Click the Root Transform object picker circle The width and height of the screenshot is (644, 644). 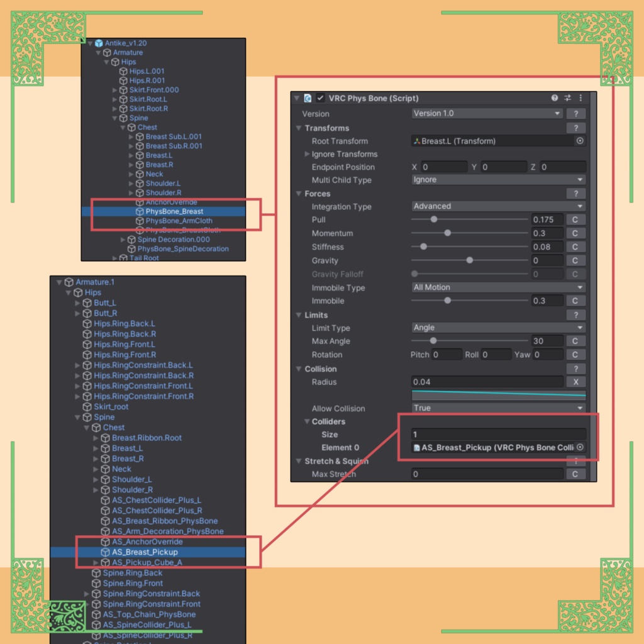[x=579, y=141]
